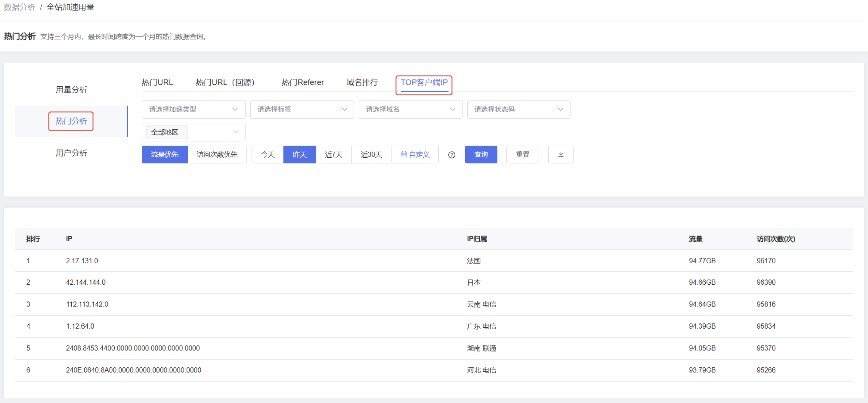
Task: Open the help tooltip question mark icon
Action: click(451, 155)
